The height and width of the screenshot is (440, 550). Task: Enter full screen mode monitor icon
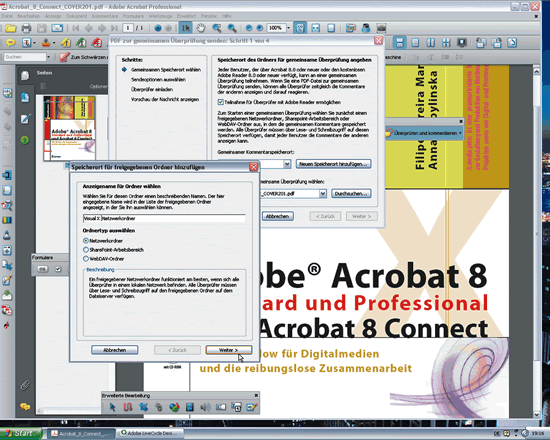pos(462,43)
